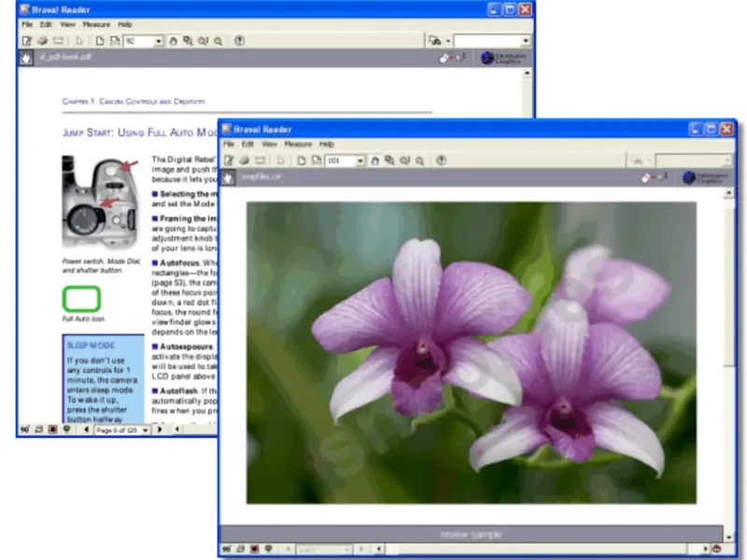Select the zoom window tool in back window toolbar
Image resolution: width=747 pixels, height=560 pixels.
(189, 41)
